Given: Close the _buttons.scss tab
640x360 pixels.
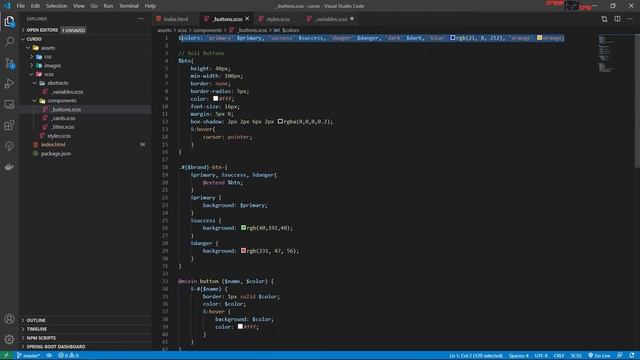Looking at the screenshot, I should [x=247, y=19].
